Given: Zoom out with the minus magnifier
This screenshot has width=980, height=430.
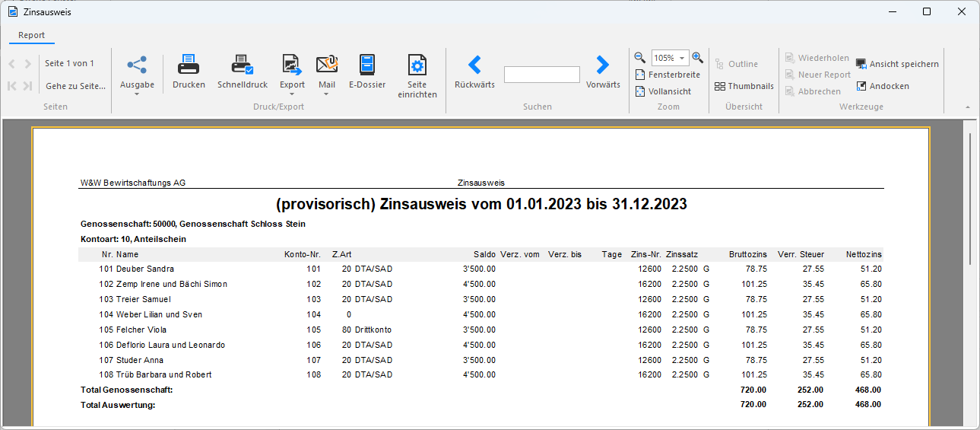Looking at the screenshot, I should click(x=640, y=58).
